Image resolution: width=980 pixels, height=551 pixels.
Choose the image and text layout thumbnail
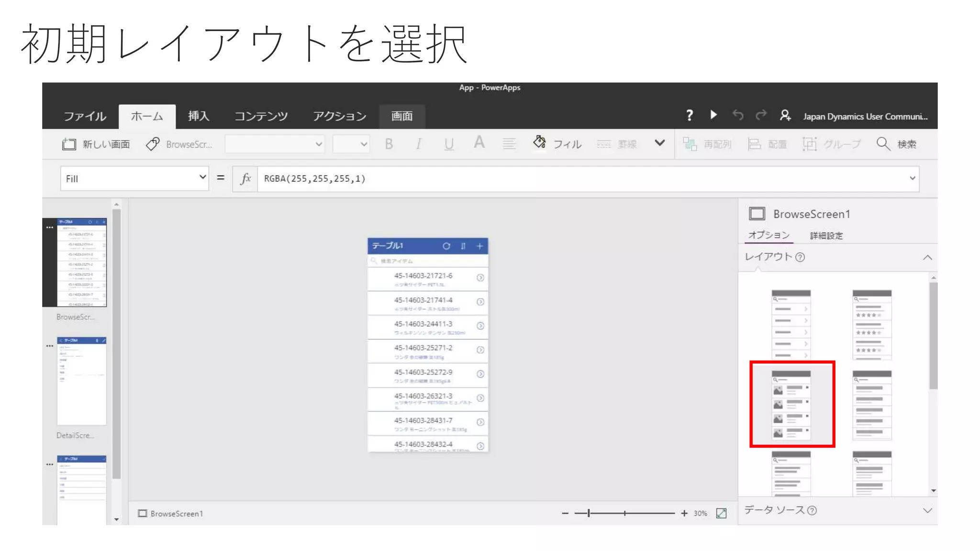pos(792,405)
